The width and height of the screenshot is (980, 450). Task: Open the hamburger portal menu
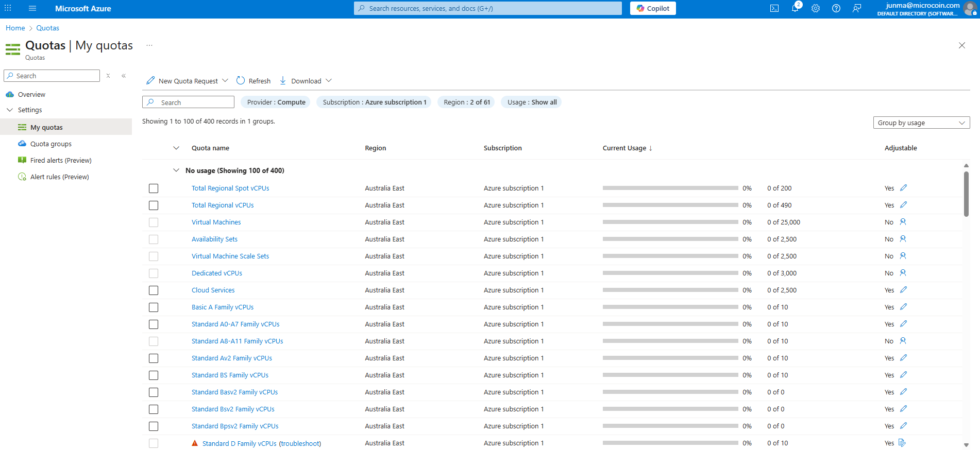point(32,8)
